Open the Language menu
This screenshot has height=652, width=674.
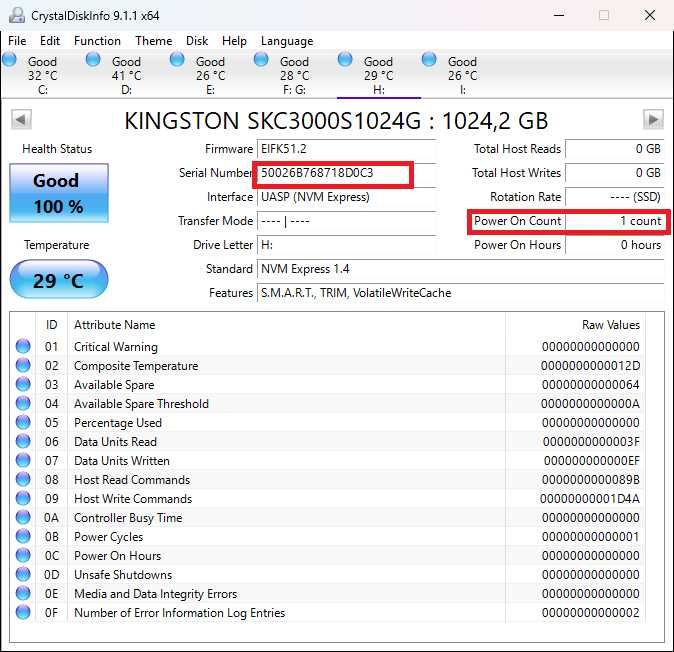(287, 41)
